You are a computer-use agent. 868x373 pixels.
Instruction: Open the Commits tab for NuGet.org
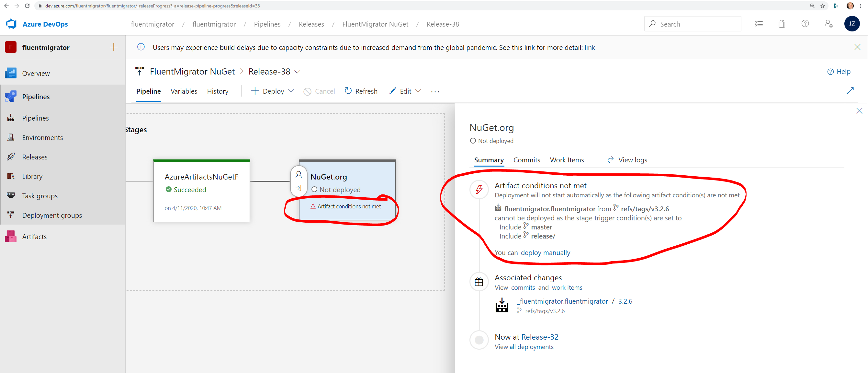527,160
